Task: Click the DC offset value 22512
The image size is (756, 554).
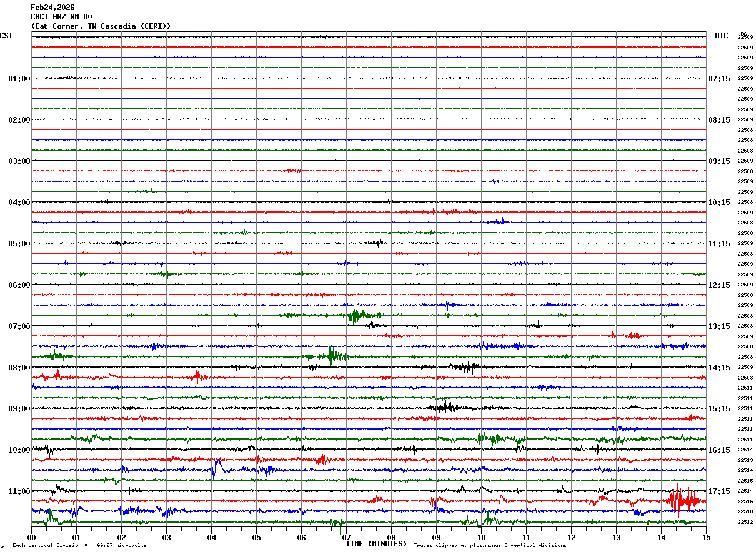Action: (x=745, y=522)
